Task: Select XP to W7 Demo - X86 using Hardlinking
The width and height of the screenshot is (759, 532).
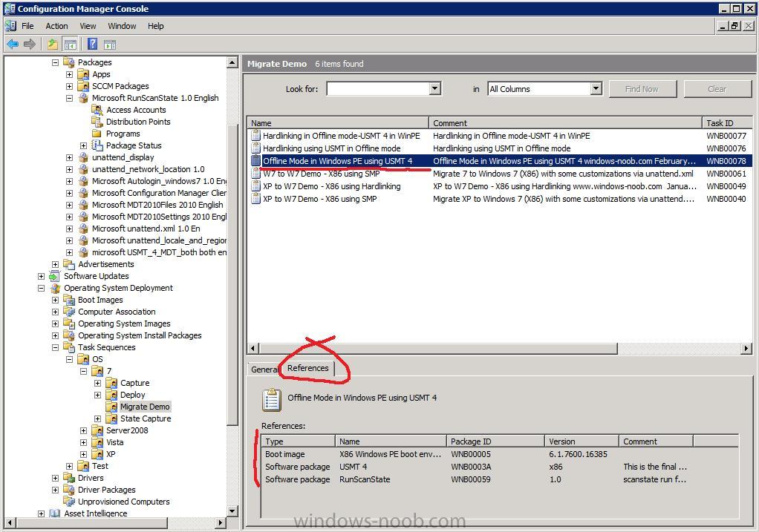Action: (x=499, y=186)
